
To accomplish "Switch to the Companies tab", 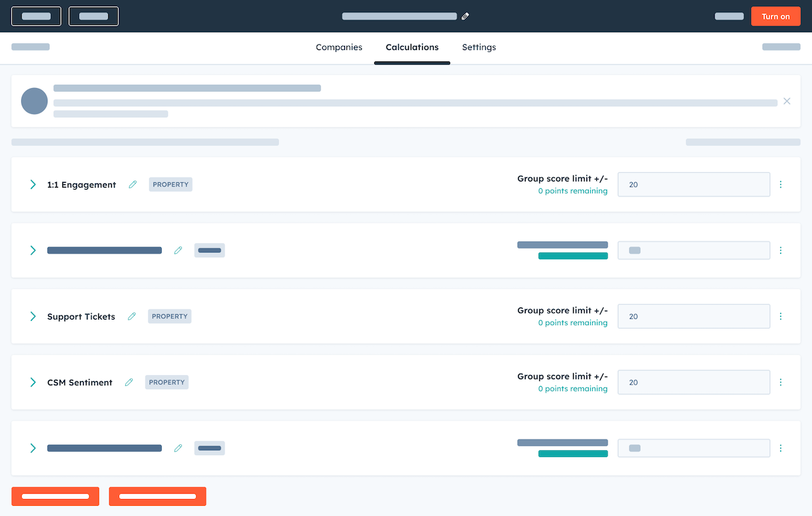I will pos(339,47).
